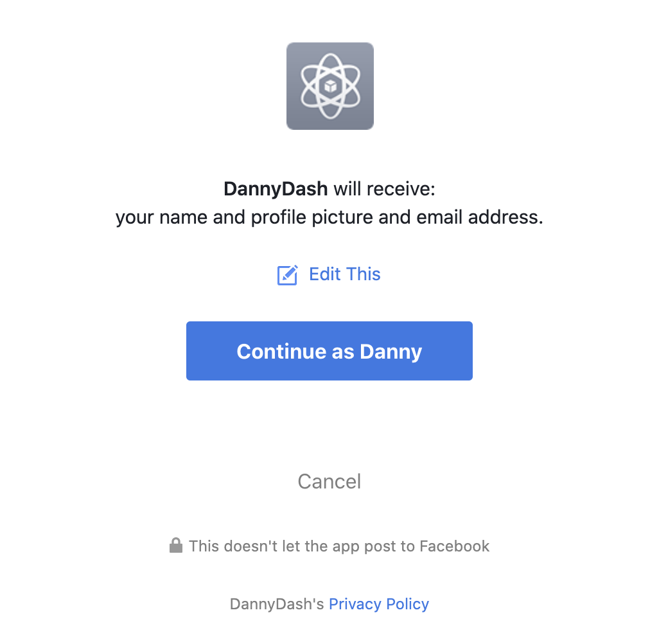The width and height of the screenshot is (659, 644).
Task: Click the word 'Danny' on the blue button
Action: pyautogui.click(x=391, y=352)
